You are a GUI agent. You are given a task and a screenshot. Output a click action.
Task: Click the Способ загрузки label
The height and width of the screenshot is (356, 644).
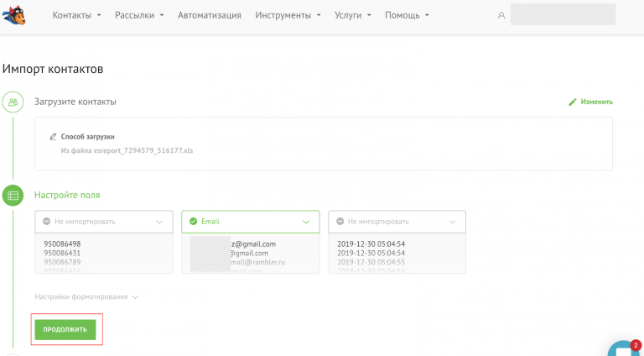tap(87, 137)
